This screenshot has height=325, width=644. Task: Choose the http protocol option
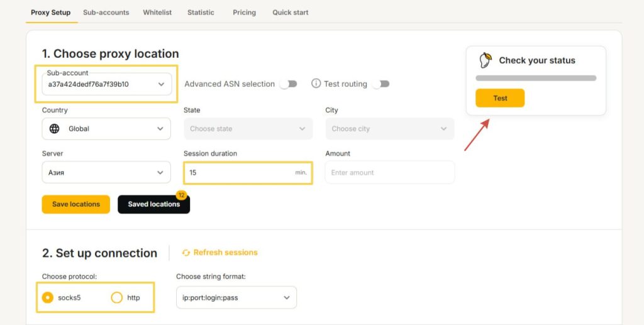(x=116, y=297)
